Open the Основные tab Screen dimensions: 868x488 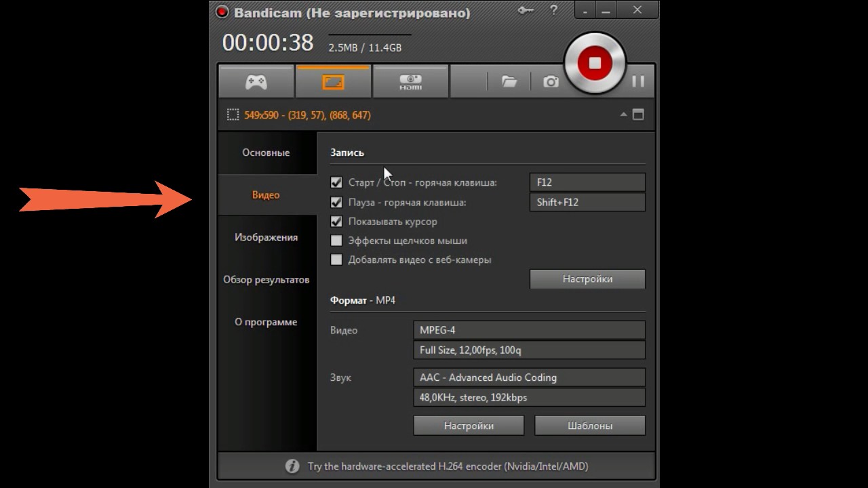[x=267, y=152]
